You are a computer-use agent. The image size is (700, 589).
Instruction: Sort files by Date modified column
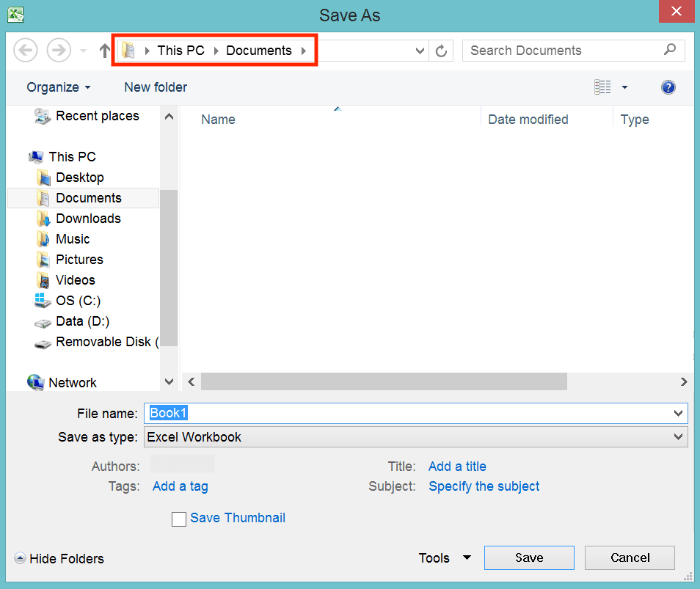tap(528, 120)
